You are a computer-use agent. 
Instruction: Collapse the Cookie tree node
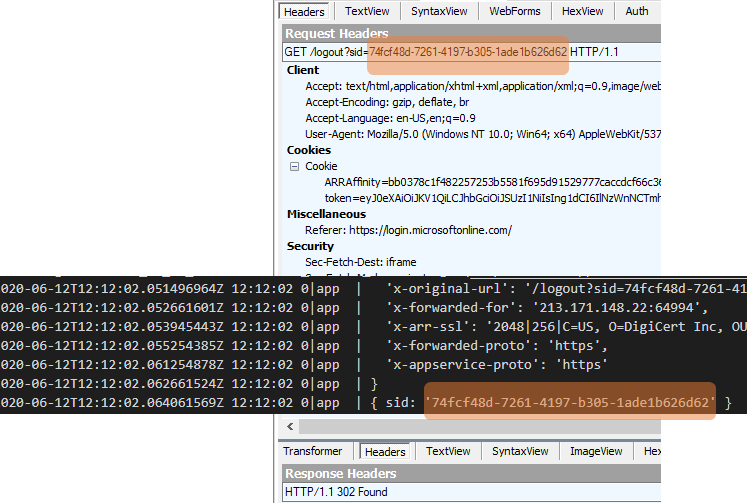click(x=295, y=166)
